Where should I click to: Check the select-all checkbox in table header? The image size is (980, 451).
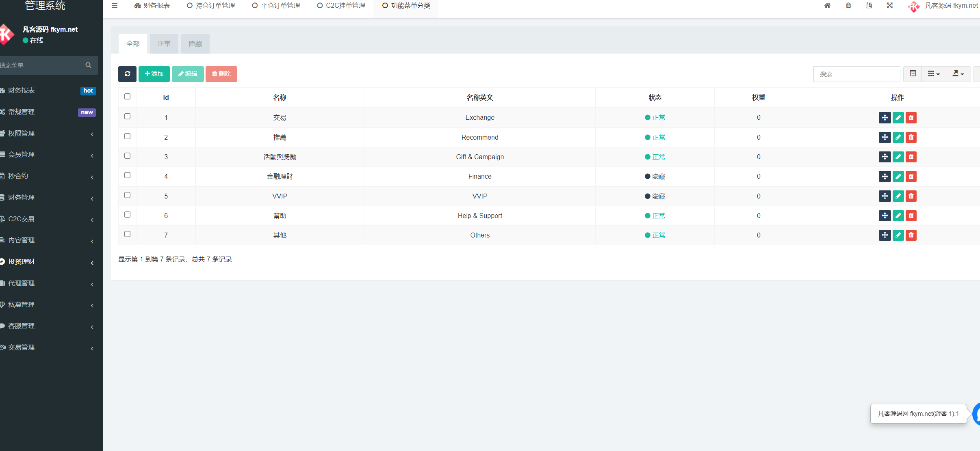point(127,97)
